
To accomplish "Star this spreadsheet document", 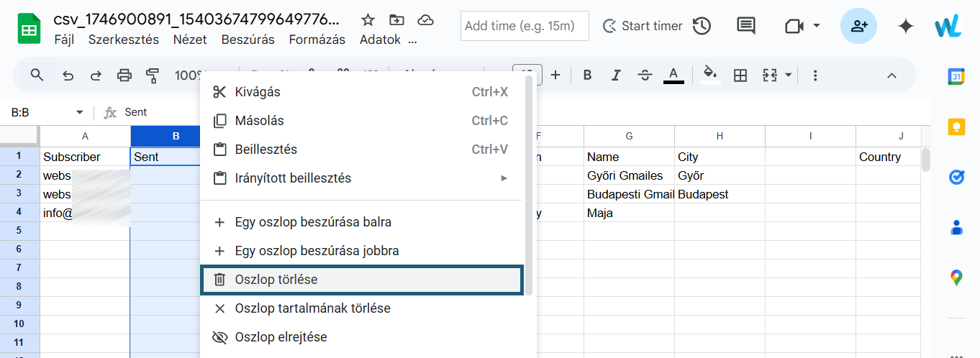I will click(368, 20).
